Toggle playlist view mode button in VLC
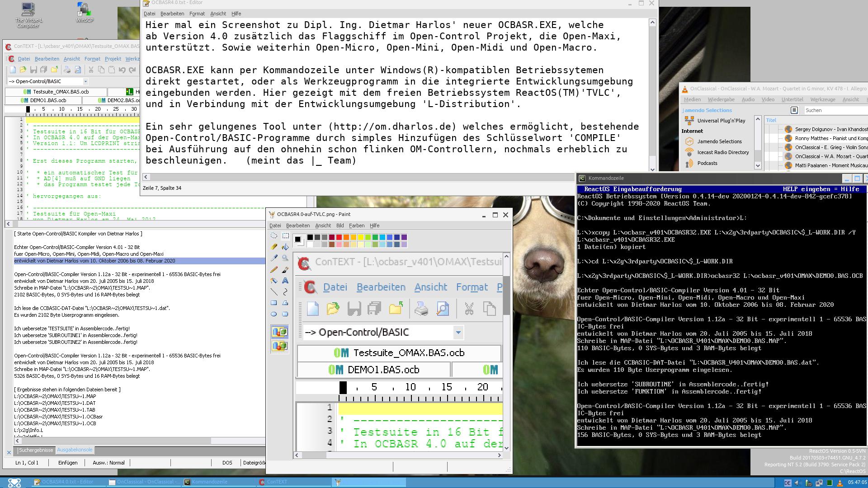This screenshot has width=868, height=488. 794,110
